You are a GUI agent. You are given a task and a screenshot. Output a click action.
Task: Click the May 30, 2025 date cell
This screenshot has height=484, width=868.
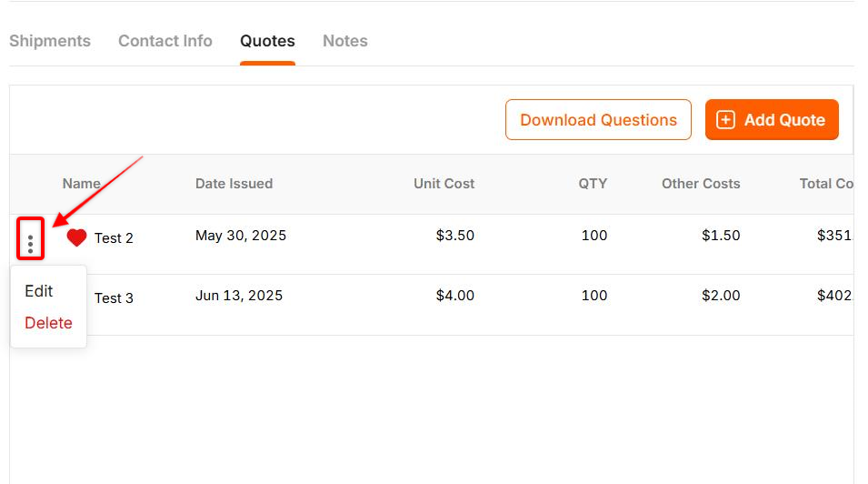(x=241, y=236)
